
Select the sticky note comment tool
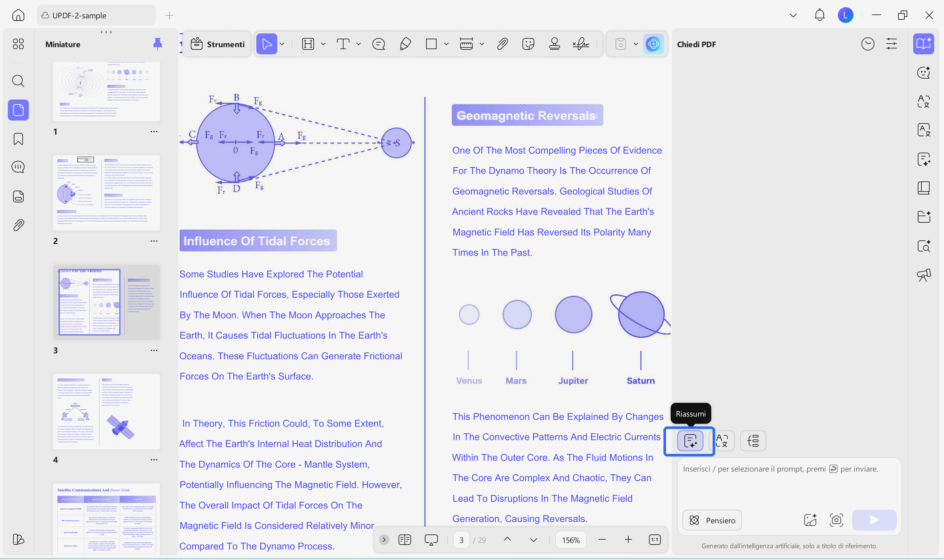coord(378,44)
